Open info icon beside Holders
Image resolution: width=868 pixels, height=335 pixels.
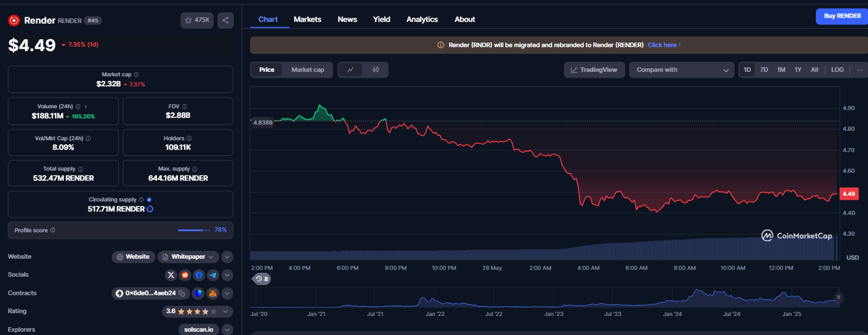point(189,138)
